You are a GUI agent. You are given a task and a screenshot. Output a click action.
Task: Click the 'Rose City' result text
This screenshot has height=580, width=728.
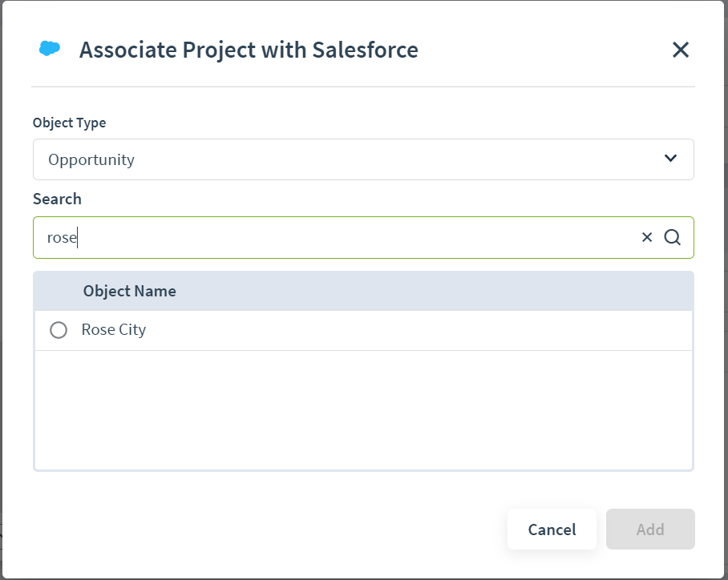(114, 329)
